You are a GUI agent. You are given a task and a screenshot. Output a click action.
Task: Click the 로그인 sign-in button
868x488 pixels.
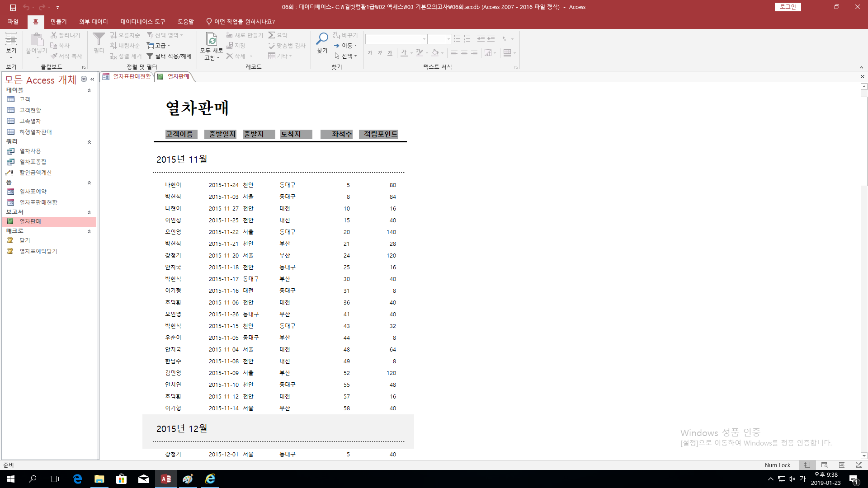[x=788, y=7]
